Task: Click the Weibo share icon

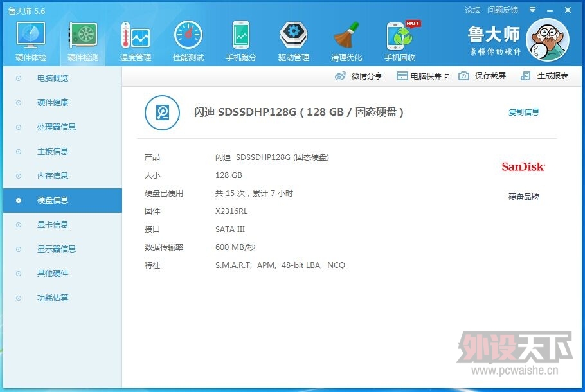Action: (x=340, y=76)
